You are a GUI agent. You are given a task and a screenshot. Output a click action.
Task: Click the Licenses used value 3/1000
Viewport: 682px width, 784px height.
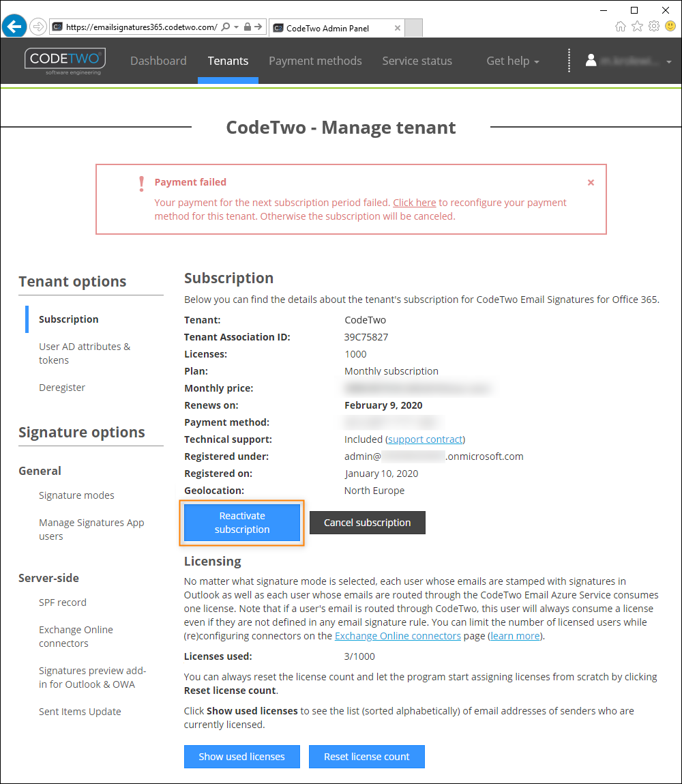pos(359,656)
